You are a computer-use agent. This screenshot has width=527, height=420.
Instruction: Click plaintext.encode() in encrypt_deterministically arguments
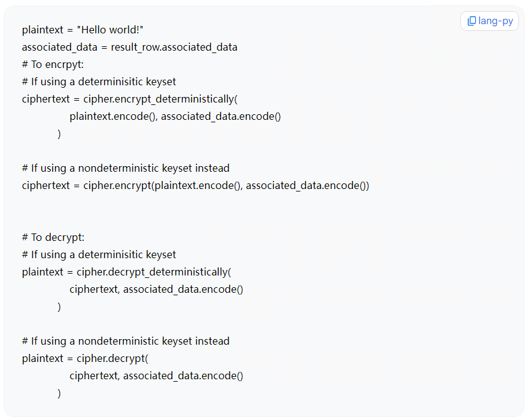[112, 116]
